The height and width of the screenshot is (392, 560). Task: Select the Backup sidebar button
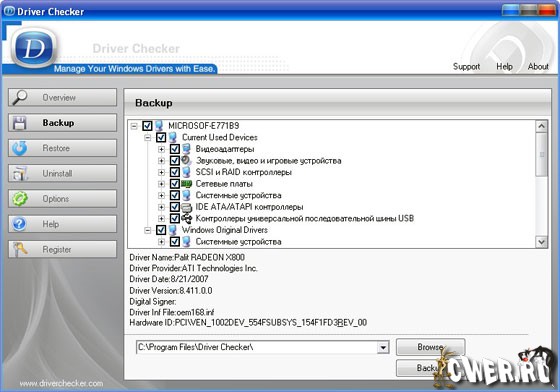[62, 123]
